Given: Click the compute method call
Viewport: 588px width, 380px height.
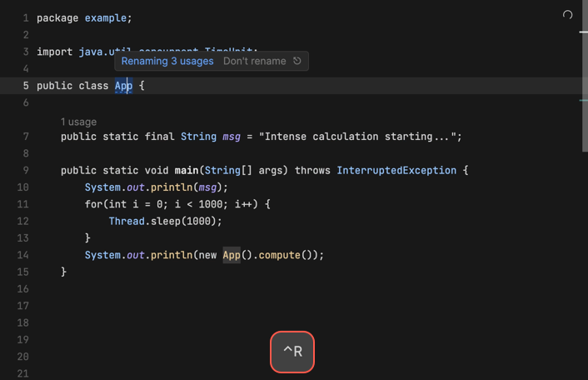Looking at the screenshot, I should 279,255.
